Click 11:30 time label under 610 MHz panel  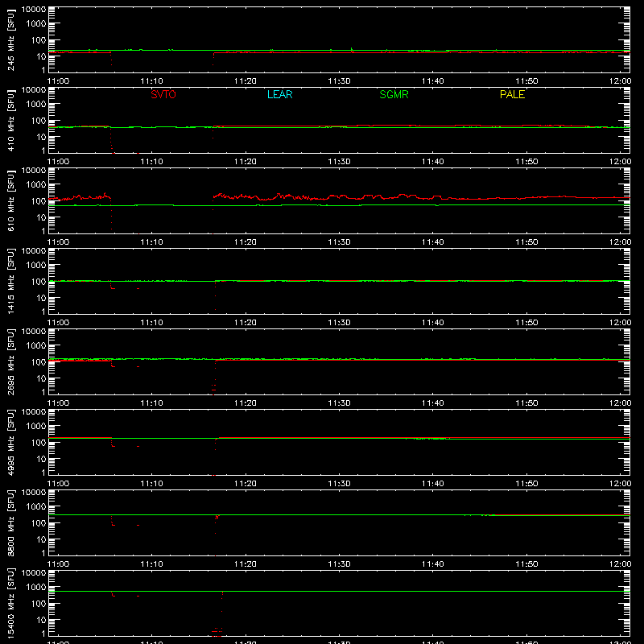(x=339, y=242)
